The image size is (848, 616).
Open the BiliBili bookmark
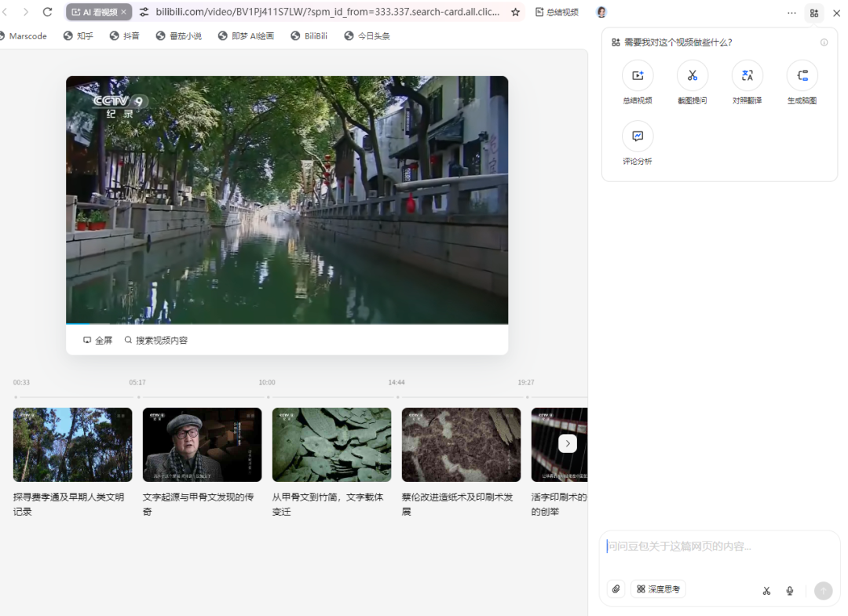tap(309, 36)
